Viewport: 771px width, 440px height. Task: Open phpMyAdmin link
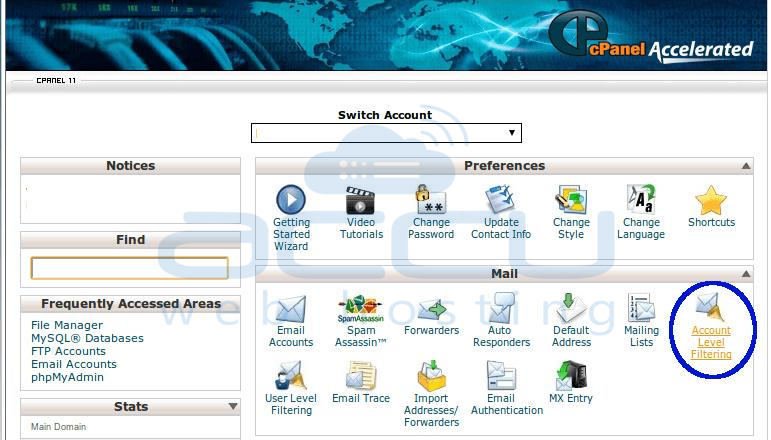tap(67, 378)
